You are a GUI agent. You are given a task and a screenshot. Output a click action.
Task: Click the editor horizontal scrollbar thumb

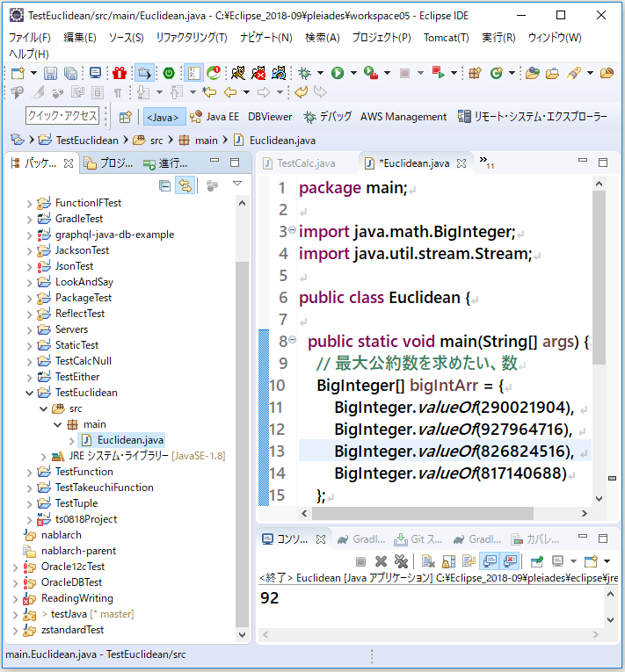[423, 513]
